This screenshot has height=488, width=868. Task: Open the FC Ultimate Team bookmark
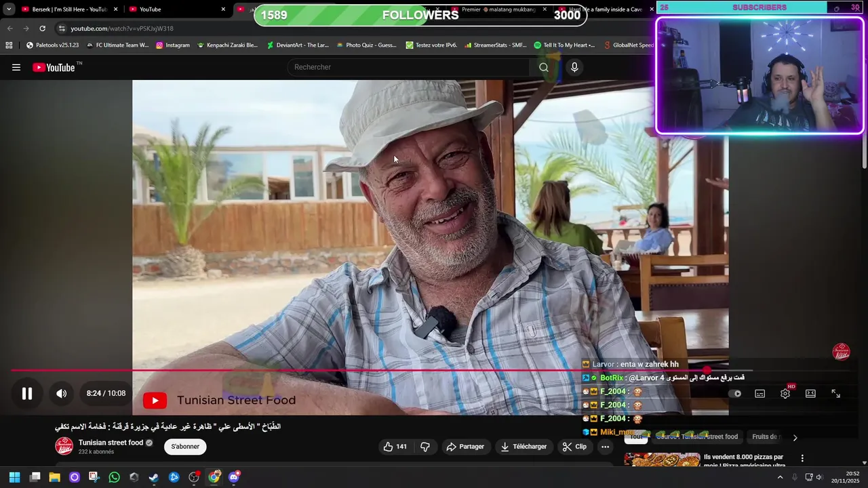click(x=117, y=45)
